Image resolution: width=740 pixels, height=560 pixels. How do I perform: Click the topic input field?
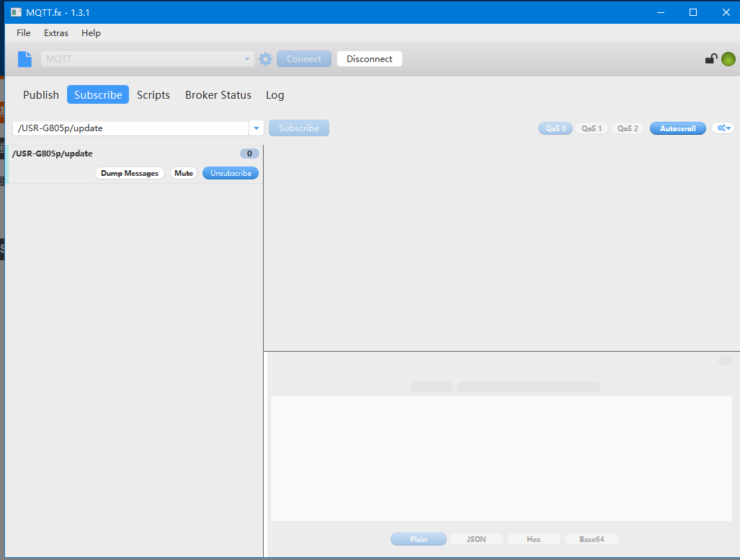point(130,128)
